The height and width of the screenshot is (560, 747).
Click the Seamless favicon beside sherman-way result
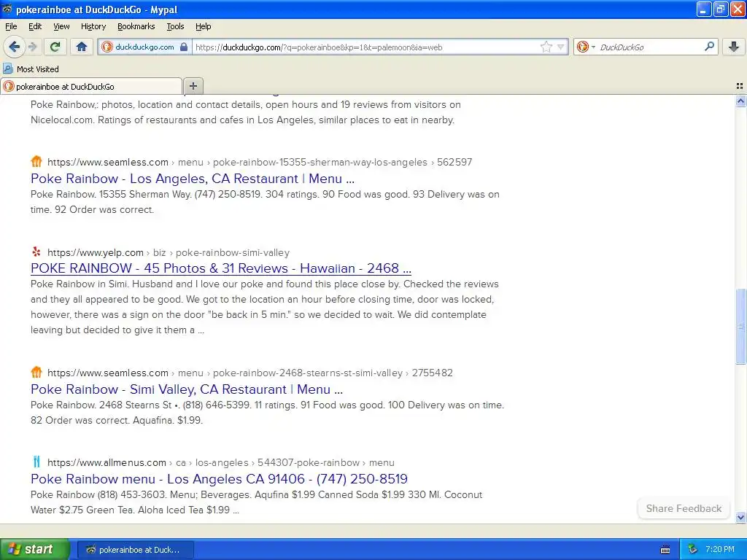[36, 161]
